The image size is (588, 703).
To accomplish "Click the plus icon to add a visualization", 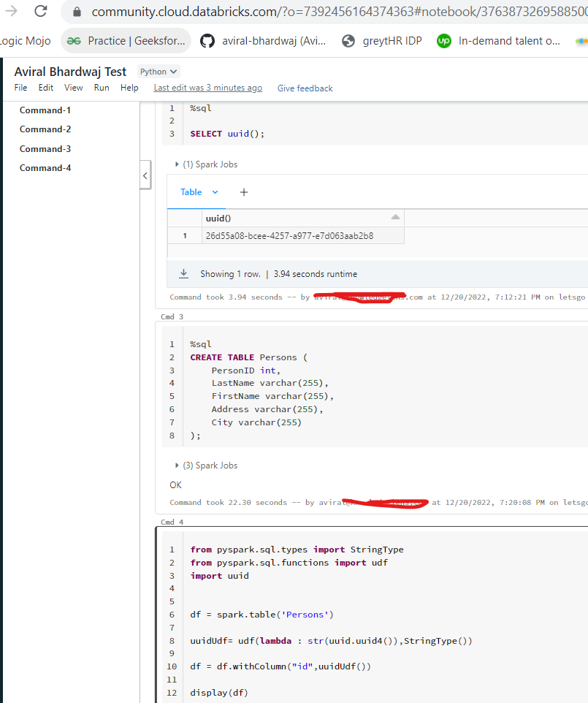I will point(243,191).
